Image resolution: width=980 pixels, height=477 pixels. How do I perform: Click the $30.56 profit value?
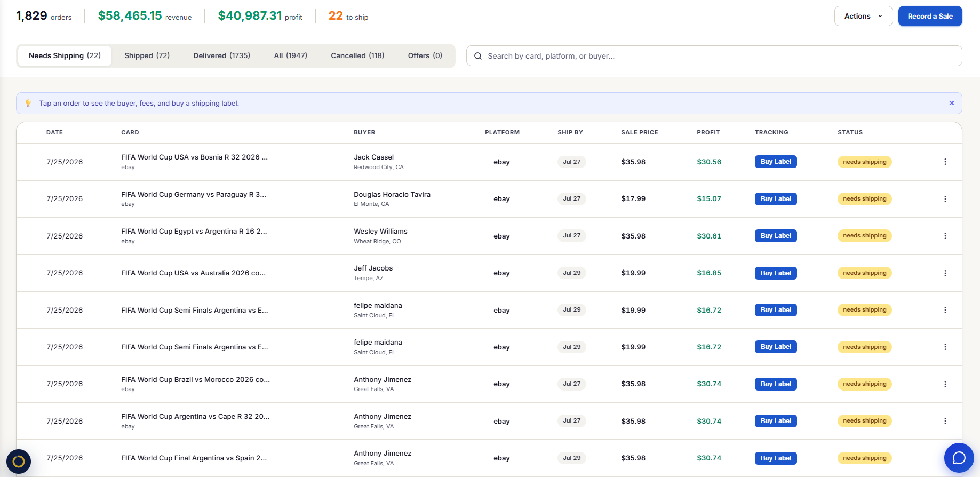[x=709, y=162]
